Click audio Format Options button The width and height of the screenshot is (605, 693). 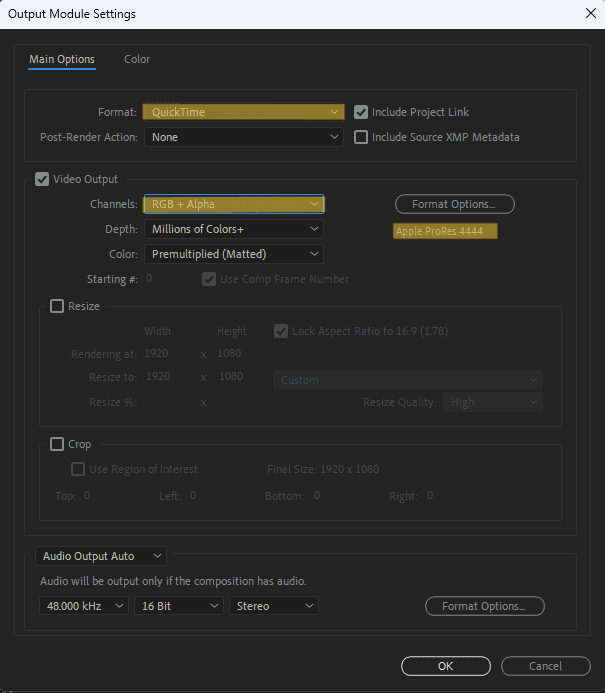pyautogui.click(x=484, y=606)
